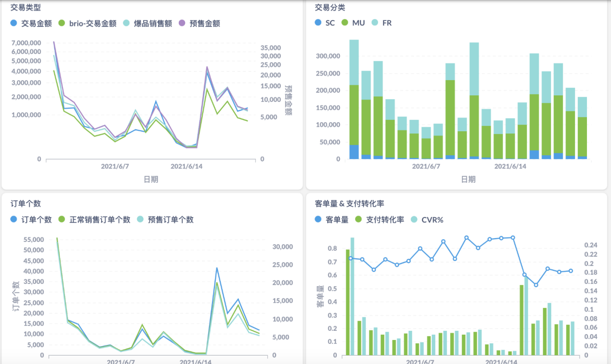Toggle the FR series label in legend
This screenshot has width=611, height=364.
pos(387,23)
